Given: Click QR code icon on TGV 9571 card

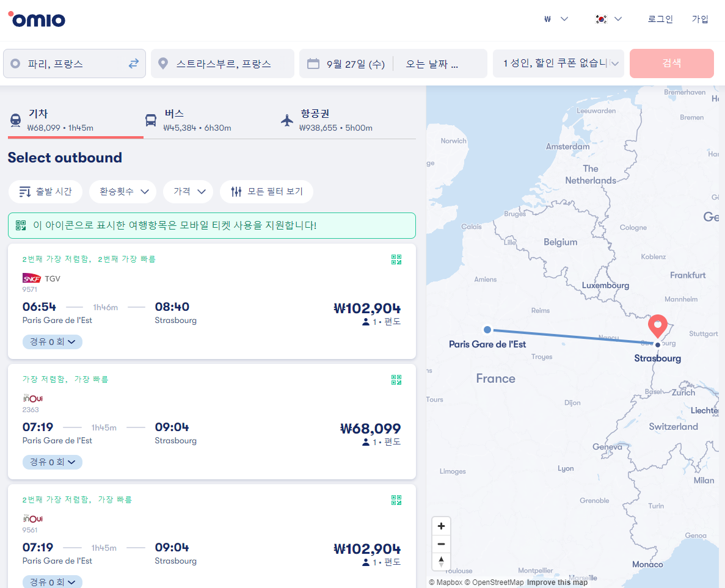Looking at the screenshot, I should pyautogui.click(x=396, y=260).
